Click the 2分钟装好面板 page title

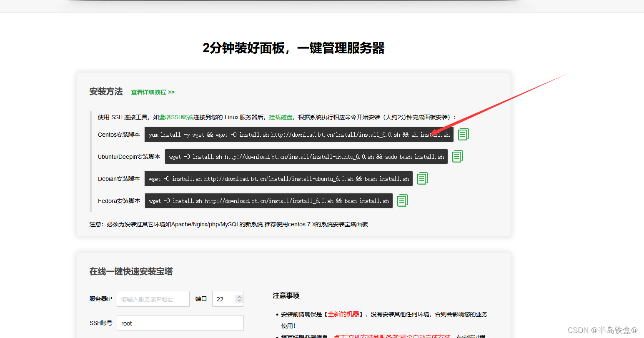pos(293,48)
